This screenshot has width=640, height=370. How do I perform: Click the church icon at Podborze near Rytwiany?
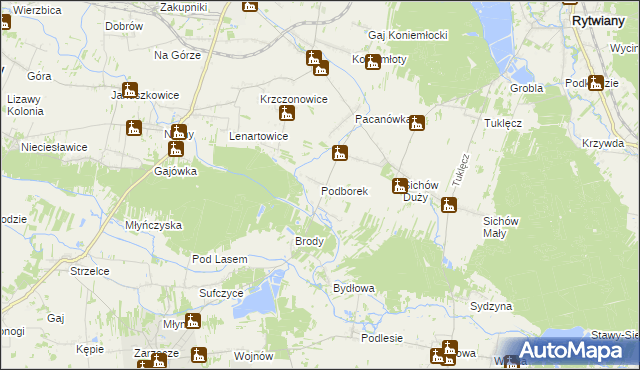click(596, 83)
